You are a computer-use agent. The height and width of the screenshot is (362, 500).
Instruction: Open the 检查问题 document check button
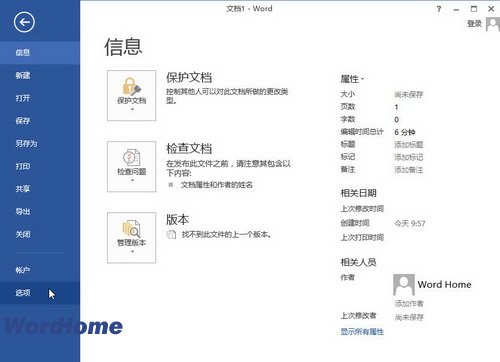pos(131,166)
